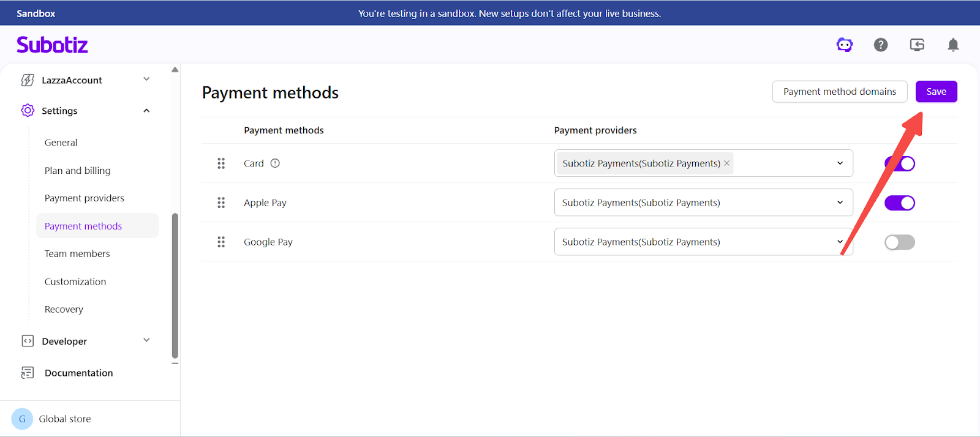Screen dimensions: 980x437
Task: Click the Save button
Action: (x=936, y=92)
